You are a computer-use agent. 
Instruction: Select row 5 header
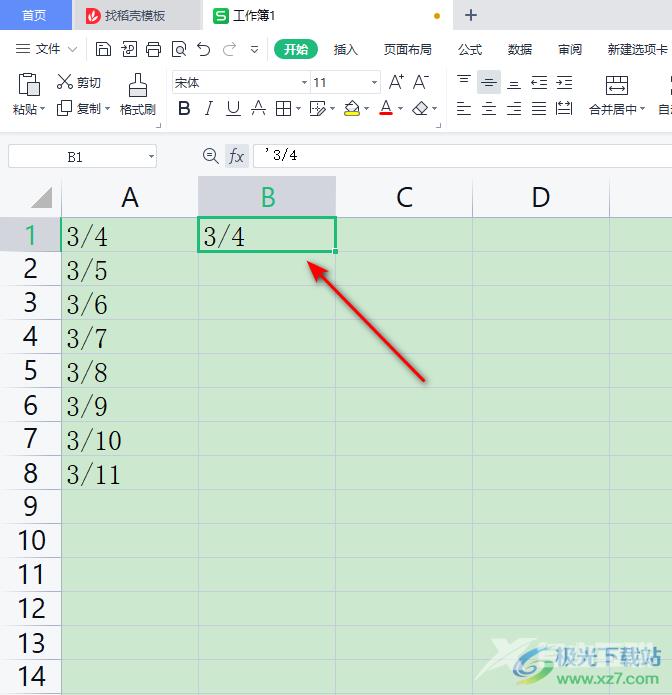click(x=30, y=371)
